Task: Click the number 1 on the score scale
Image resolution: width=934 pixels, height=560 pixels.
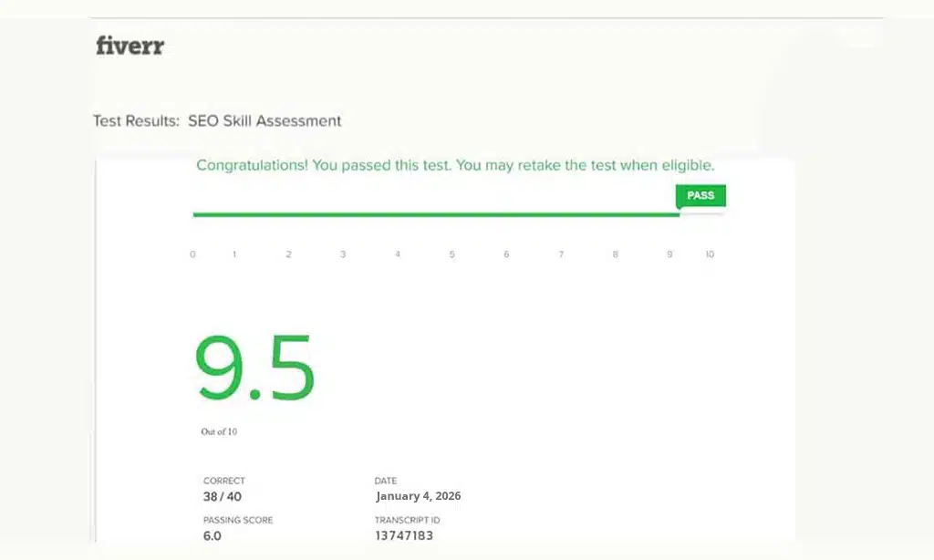Action: 233,254
